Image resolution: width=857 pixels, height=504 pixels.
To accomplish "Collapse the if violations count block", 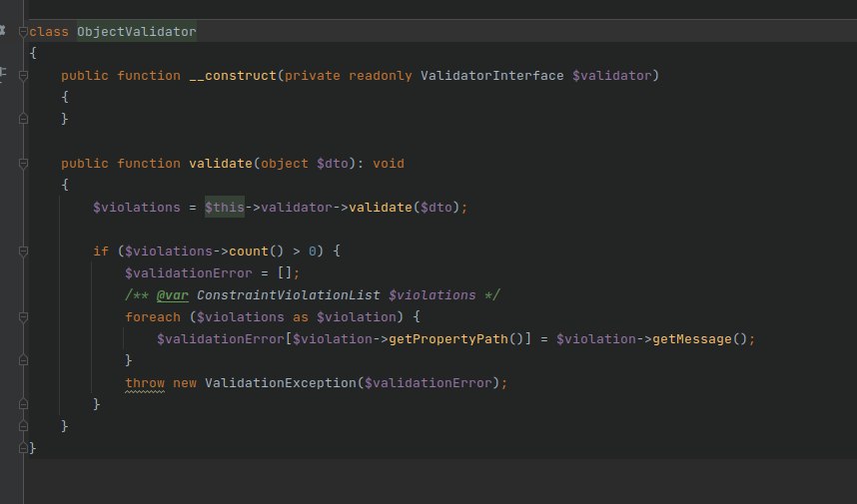I will 23,252.
